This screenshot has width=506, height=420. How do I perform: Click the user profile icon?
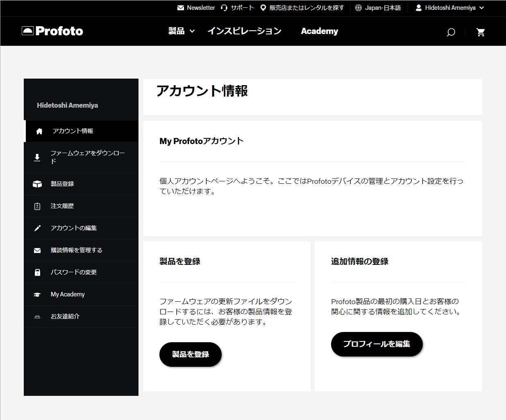418,8
